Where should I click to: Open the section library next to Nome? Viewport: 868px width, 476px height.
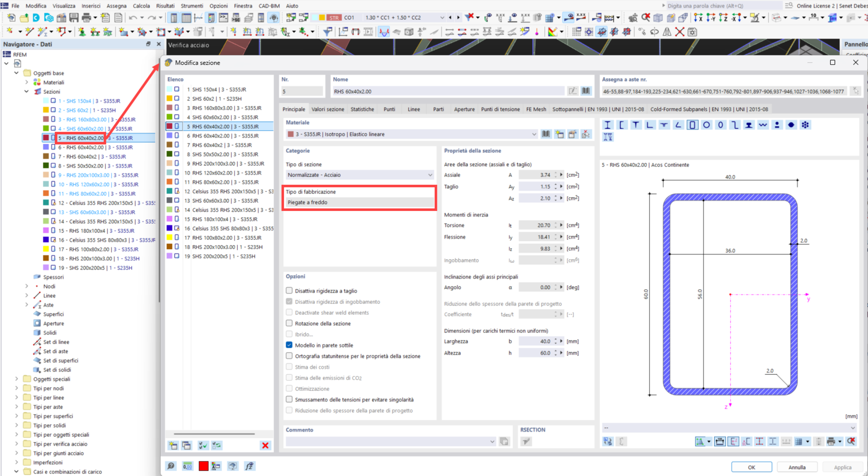[586, 91]
